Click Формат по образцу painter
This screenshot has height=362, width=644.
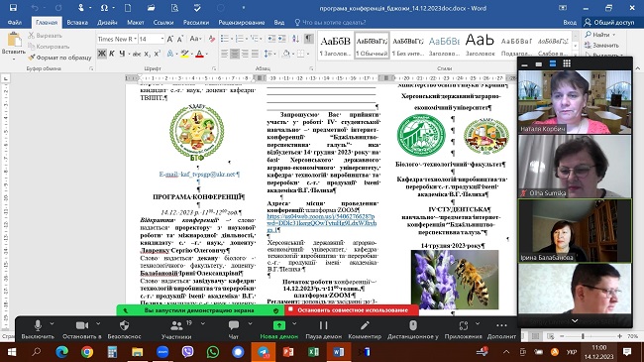(60, 58)
